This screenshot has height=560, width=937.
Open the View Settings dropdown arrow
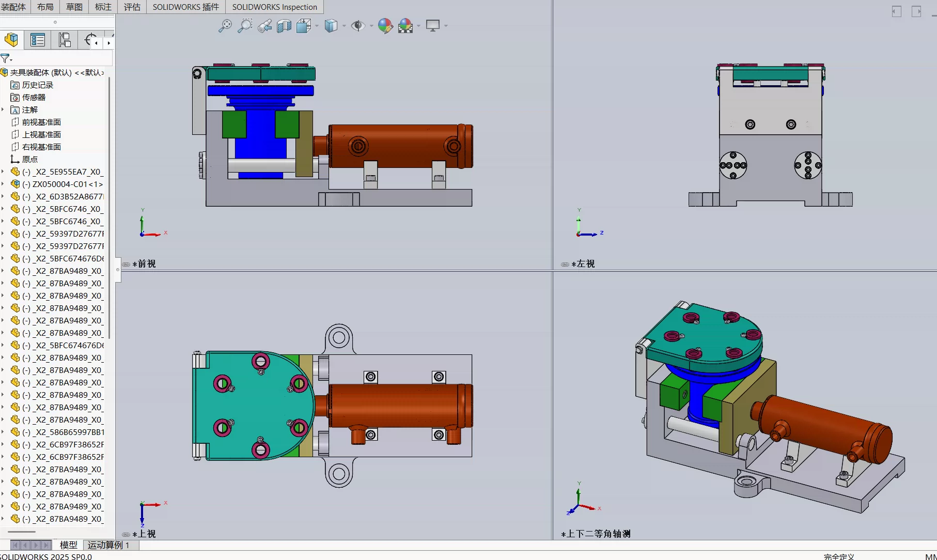click(x=446, y=26)
